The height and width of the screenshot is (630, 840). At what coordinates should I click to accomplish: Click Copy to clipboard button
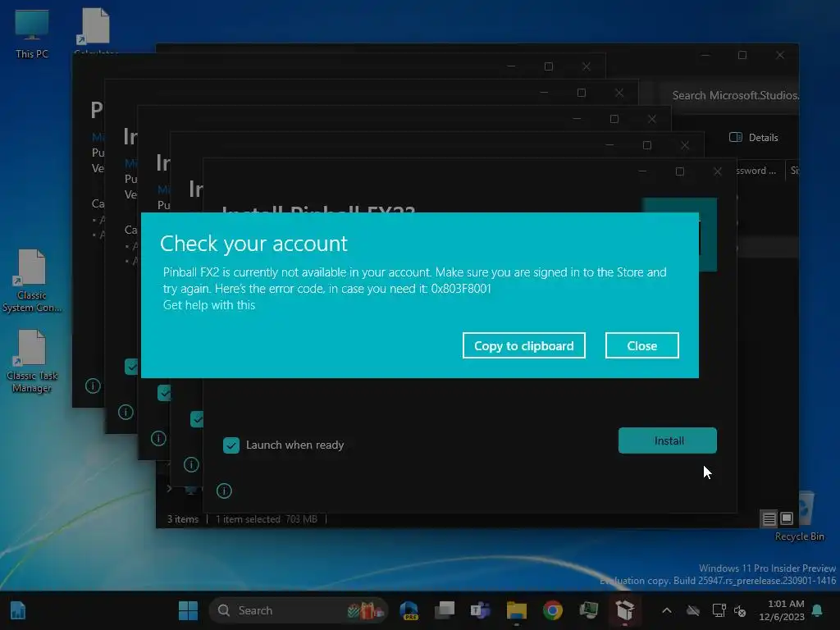point(523,345)
